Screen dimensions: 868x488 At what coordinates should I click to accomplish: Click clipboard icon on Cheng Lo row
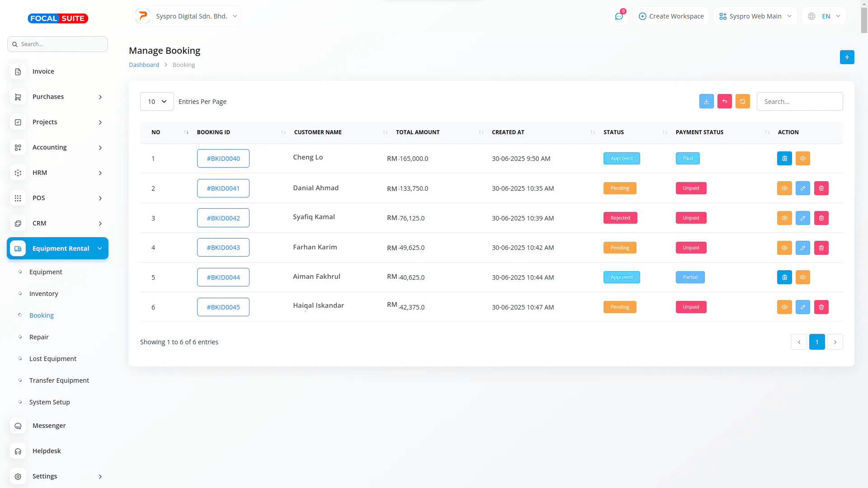[784, 159]
